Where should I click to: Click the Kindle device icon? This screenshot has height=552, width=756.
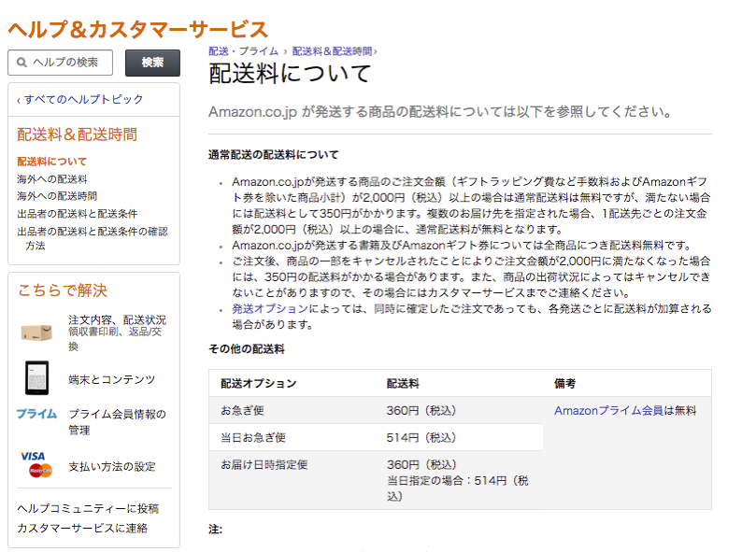pyautogui.click(x=36, y=378)
